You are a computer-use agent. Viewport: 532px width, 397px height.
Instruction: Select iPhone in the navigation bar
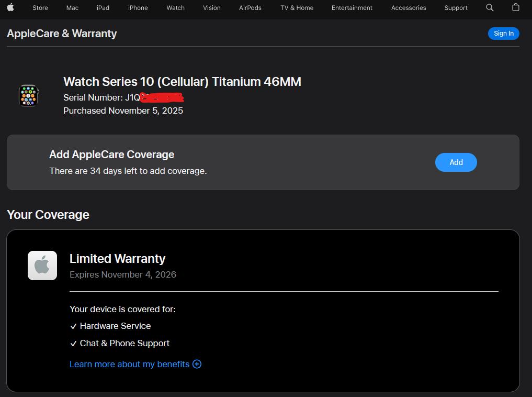[x=138, y=8]
